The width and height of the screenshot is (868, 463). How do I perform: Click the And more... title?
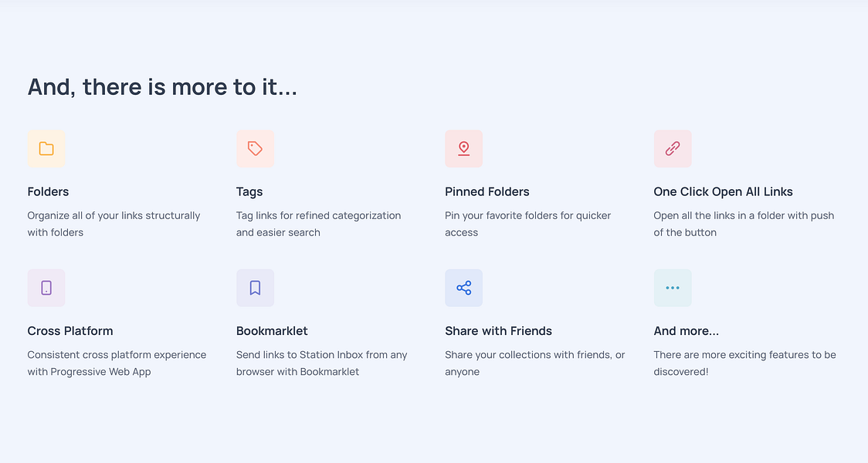(x=687, y=331)
